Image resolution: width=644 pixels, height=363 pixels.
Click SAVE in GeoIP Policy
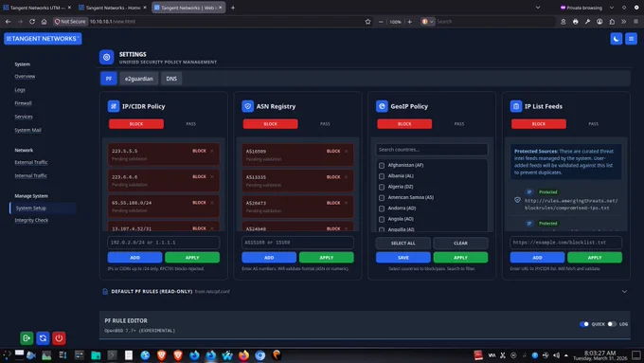pos(402,258)
